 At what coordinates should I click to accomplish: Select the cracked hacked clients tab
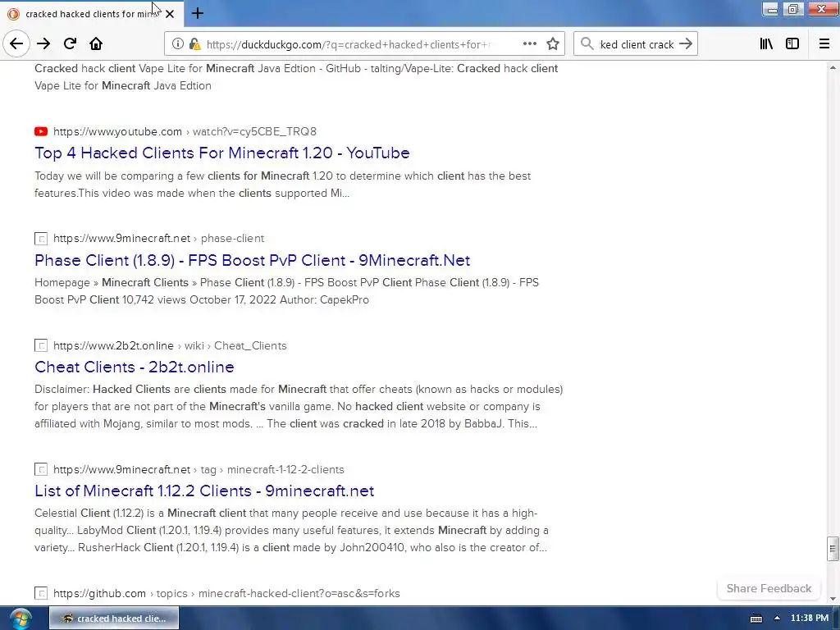(92, 14)
